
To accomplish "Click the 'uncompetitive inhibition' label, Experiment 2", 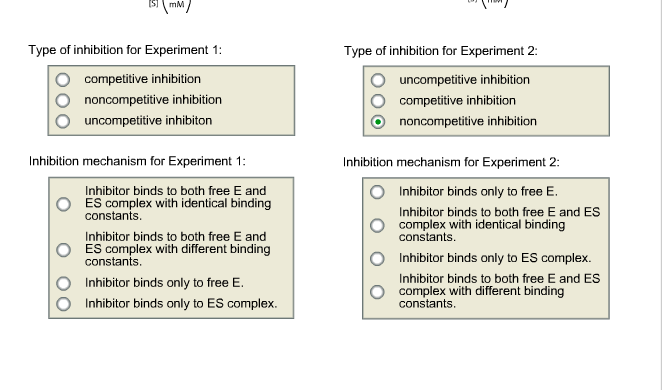I will pyautogui.click(x=464, y=80).
